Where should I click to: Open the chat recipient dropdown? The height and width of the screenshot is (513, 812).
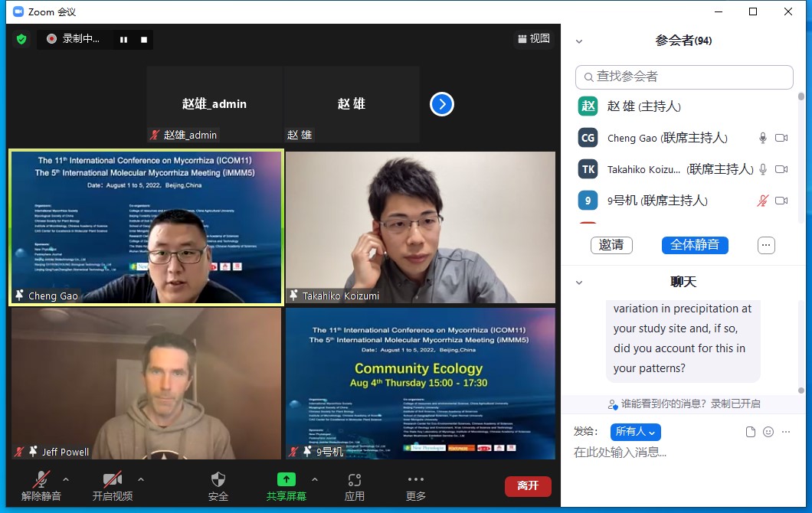tap(635, 432)
